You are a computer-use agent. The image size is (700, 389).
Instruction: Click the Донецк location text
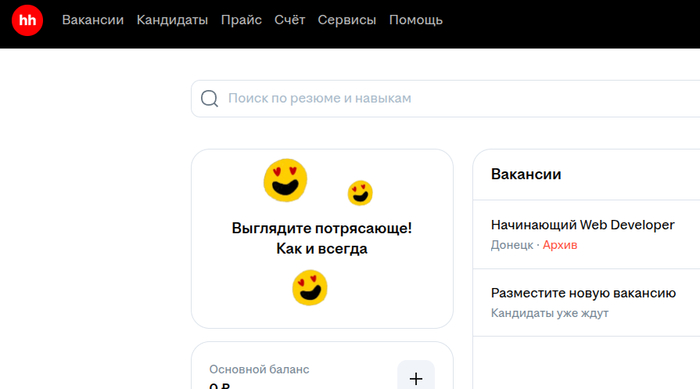coord(512,245)
